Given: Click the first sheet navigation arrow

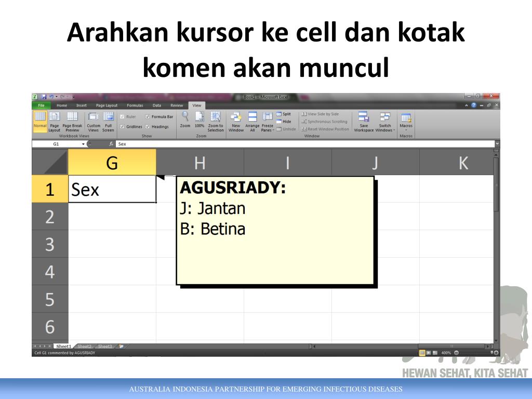Looking at the screenshot, I should pyautogui.click(x=35, y=347).
